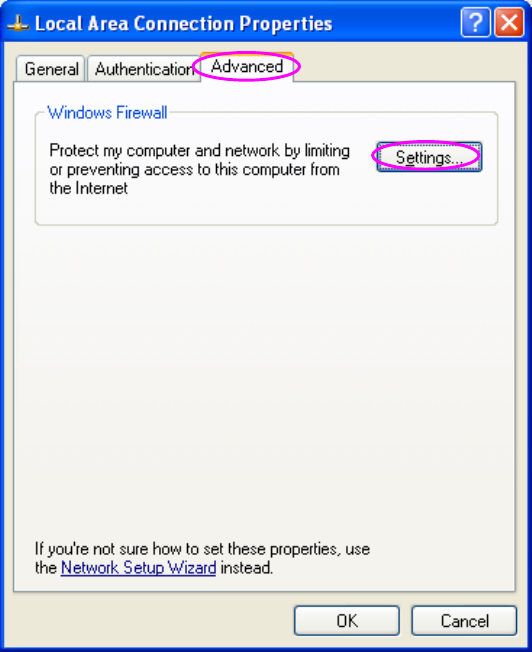Click the network connection icon in title bar
The width and height of the screenshot is (532, 652).
point(18,24)
